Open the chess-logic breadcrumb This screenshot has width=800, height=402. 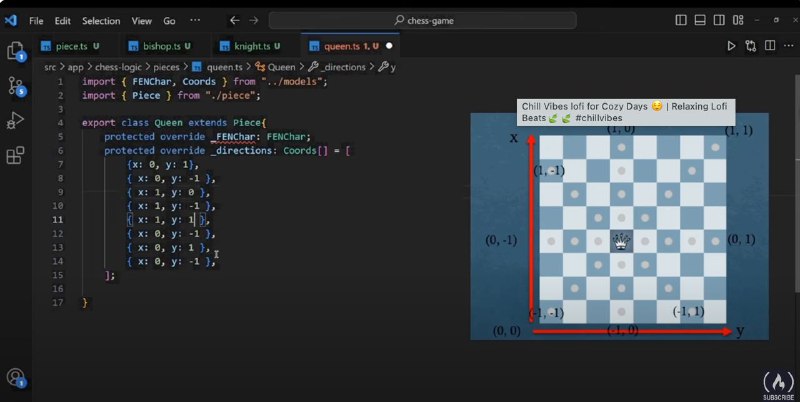(118, 67)
